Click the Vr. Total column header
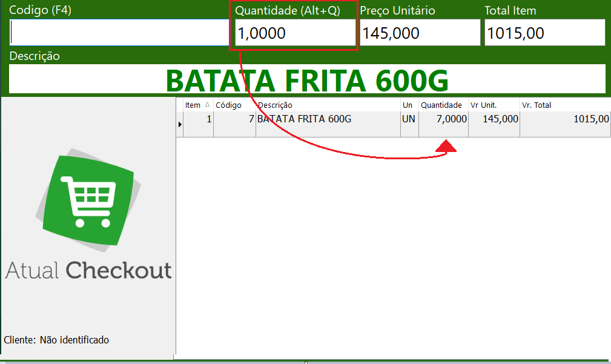 [x=565, y=105]
